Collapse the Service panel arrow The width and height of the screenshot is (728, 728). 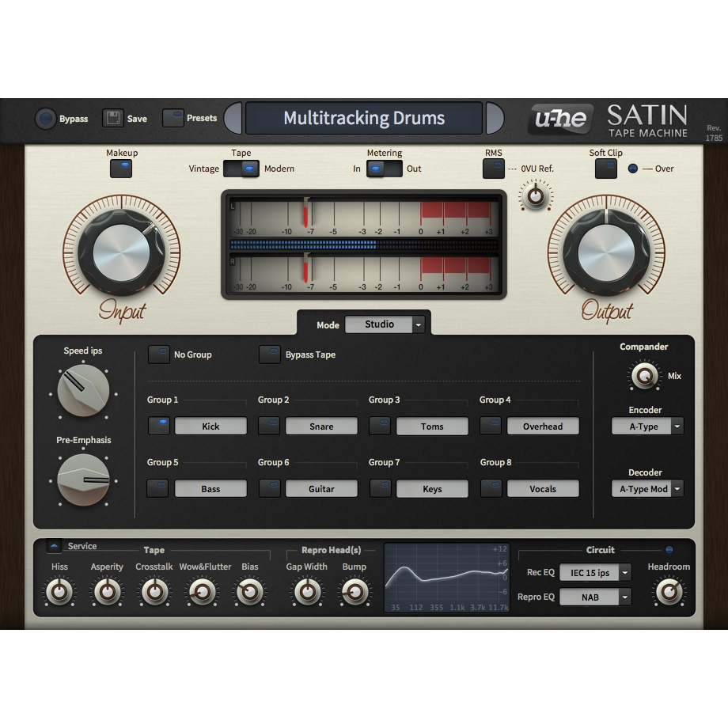pos(55,546)
